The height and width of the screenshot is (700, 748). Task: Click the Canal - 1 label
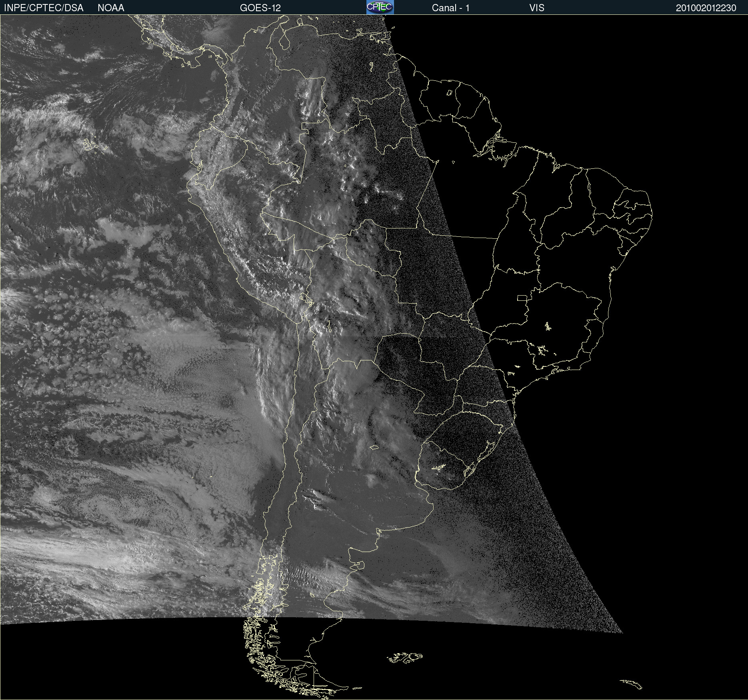click(x=450, y=8)
